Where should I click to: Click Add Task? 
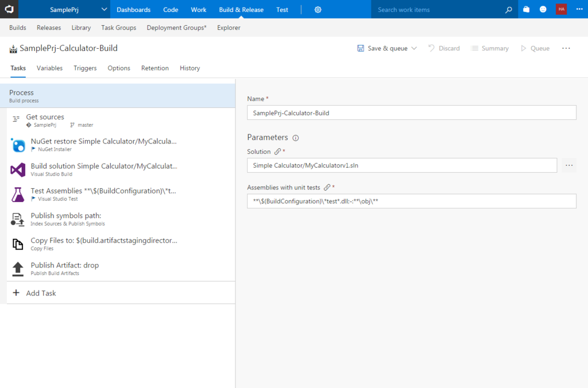pos(121,293)
